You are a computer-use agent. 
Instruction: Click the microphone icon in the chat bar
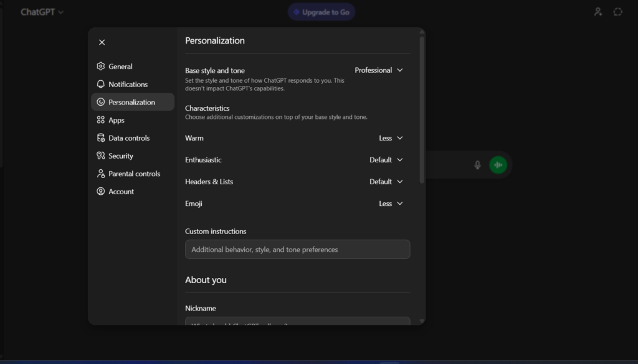pyautogui.click(x=477, y=164)
